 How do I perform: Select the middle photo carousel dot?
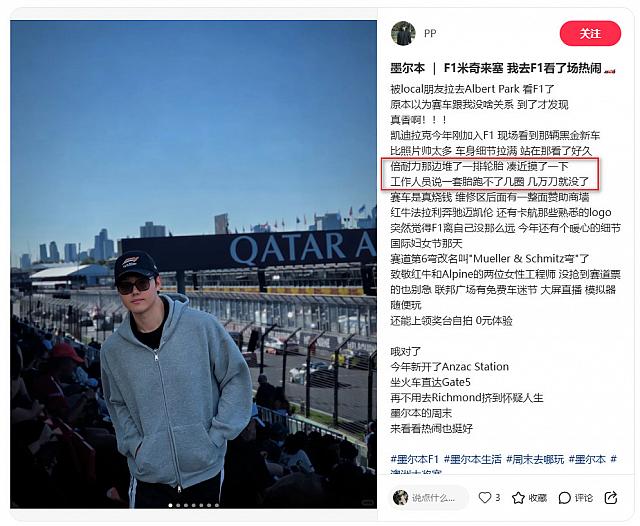click(x=193, y=505)
